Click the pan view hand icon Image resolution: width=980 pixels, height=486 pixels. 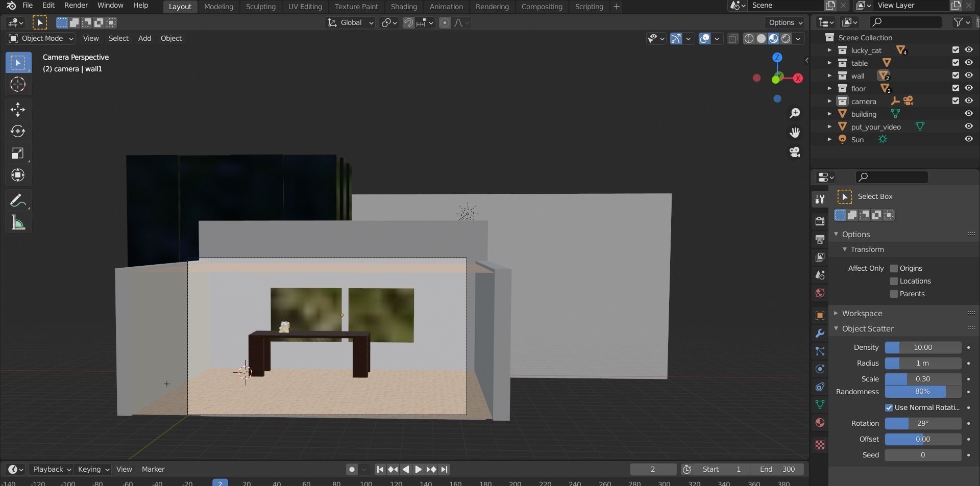tap(795, 133)
